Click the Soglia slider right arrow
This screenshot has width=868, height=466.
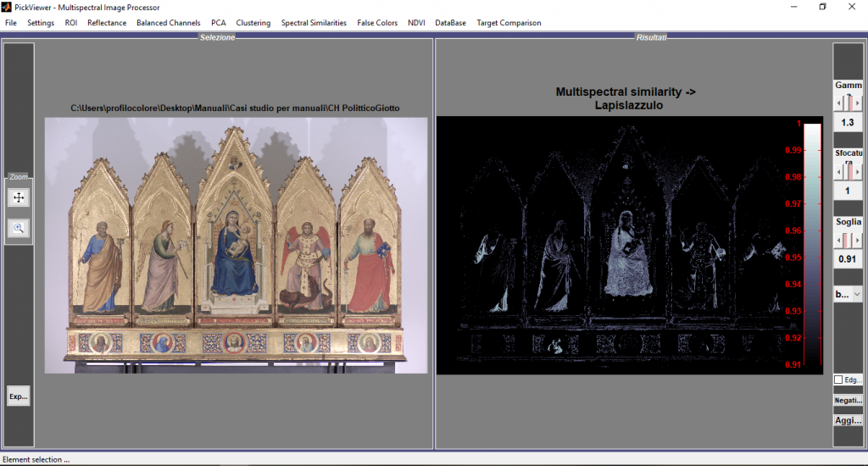click(x=858, y=240)
